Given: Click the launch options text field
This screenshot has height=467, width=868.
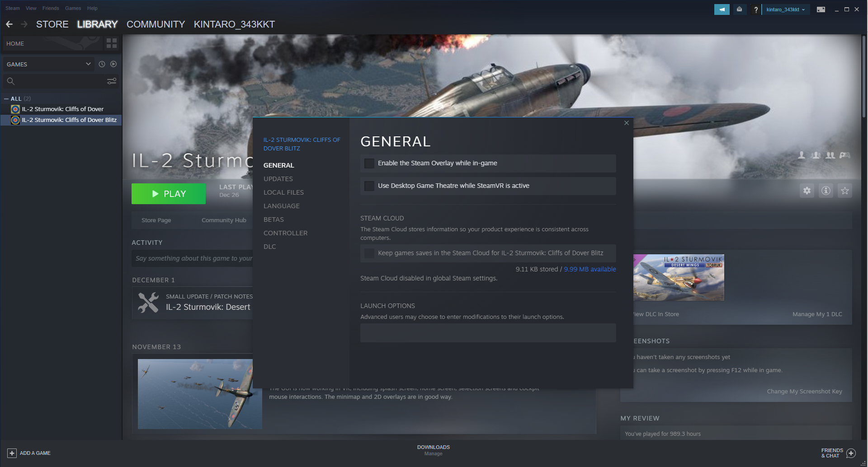Looking at the screenshot, I should coord(488,333).
